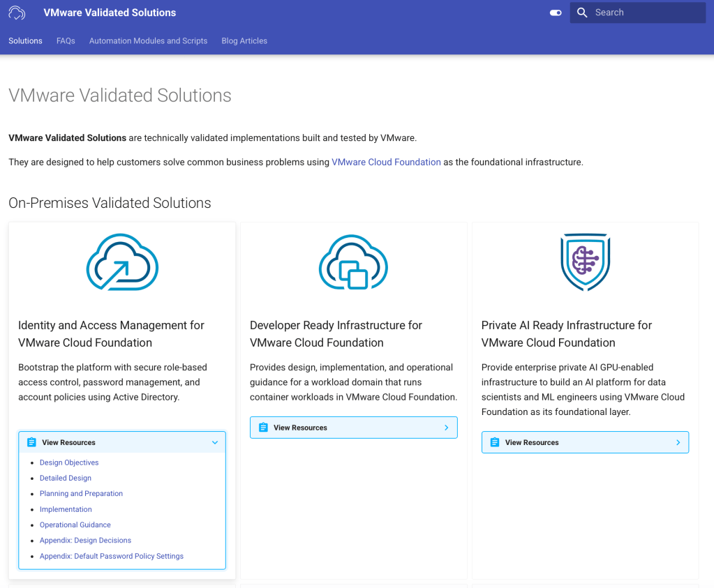Click the VMware logo in the header

[x=17, y=13]
